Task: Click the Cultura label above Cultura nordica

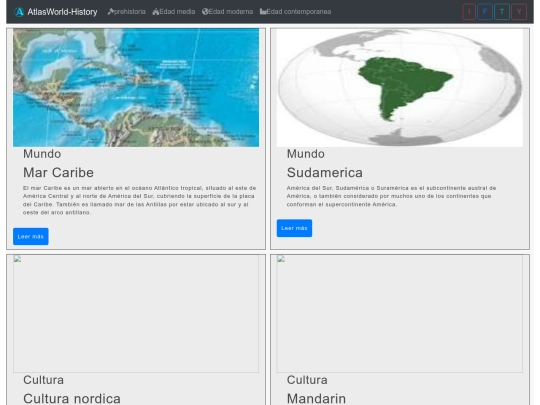Action: click(43, 380)
